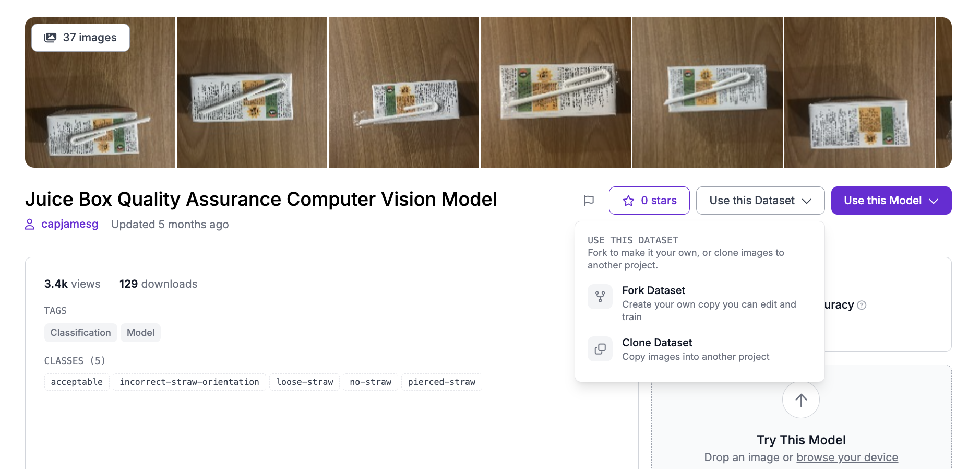
Task: Open the capjamesg author profile link
Action: click(x=69, y=224)
